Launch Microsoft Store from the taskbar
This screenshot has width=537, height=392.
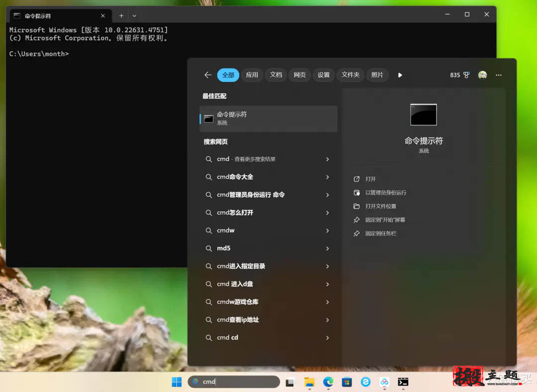click(x=347, y=382)
